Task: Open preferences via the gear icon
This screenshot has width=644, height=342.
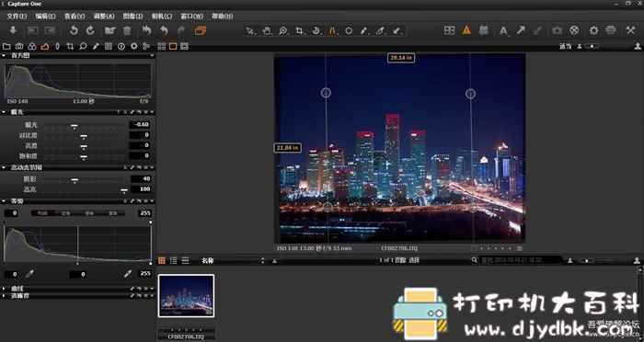Action: [594, 30]
